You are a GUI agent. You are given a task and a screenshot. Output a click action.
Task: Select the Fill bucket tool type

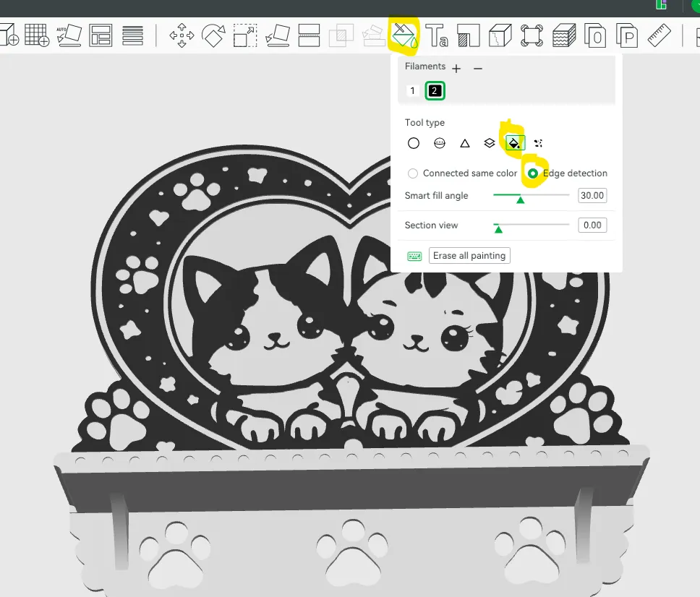tap(513, 143)
